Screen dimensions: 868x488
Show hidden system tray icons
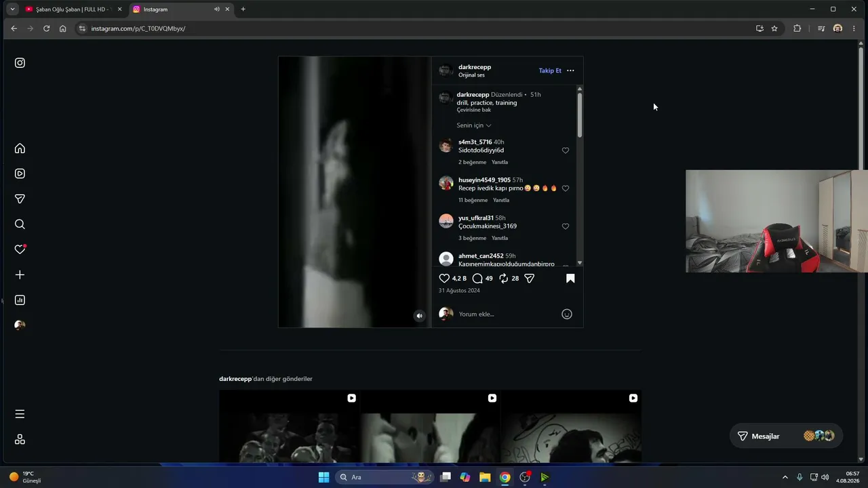click(x=785, y=477)
